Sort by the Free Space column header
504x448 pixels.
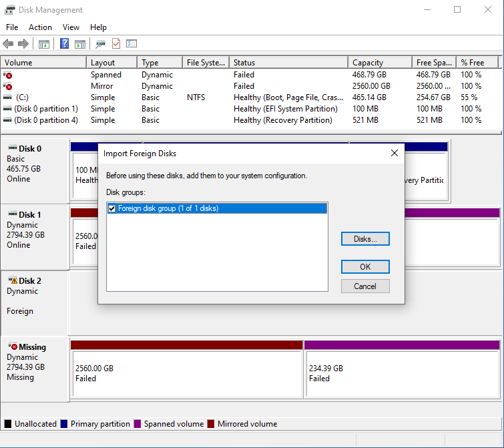[435, 62]
